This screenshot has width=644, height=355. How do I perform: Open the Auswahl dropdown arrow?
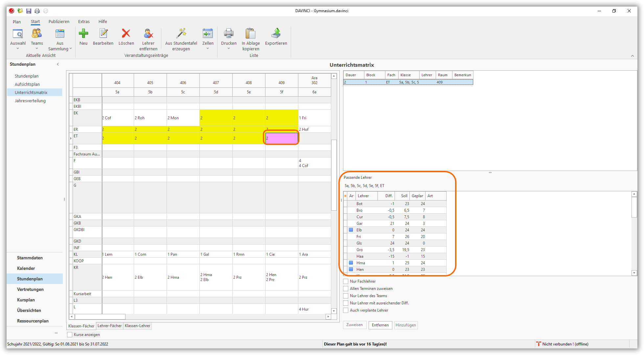coord(18,49)
